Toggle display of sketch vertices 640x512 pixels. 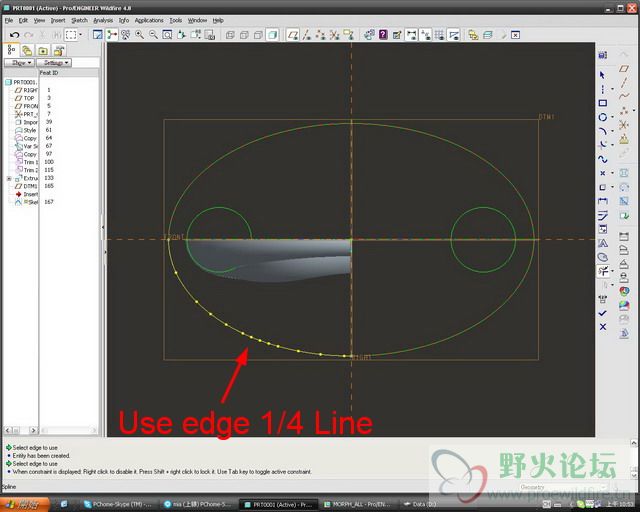453,35
